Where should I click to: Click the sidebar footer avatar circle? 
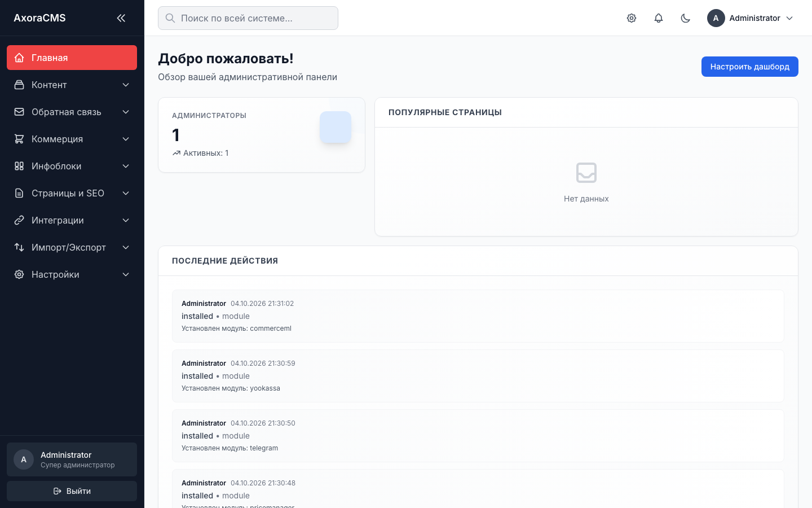point(24,459)
